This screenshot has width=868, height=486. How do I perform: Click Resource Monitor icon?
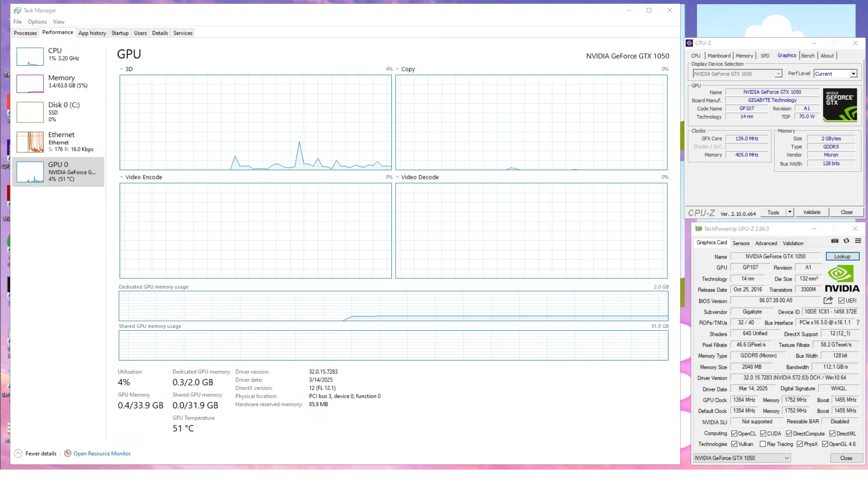tap(68, 453)
